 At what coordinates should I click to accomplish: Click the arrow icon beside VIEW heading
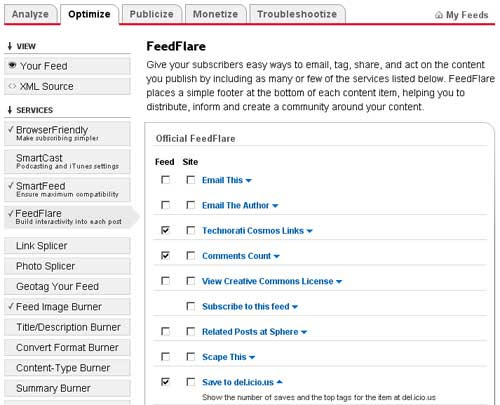click(10, 46)
